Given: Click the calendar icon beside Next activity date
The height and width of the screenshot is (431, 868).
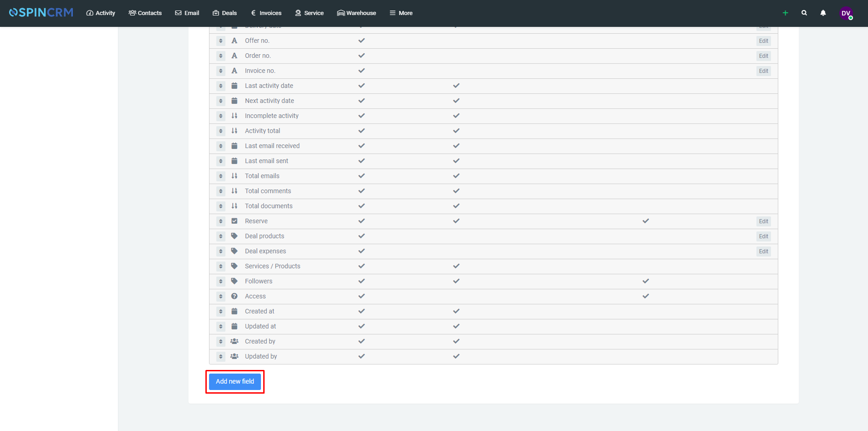Looking at the screenshot, I should tap(235, 101).
